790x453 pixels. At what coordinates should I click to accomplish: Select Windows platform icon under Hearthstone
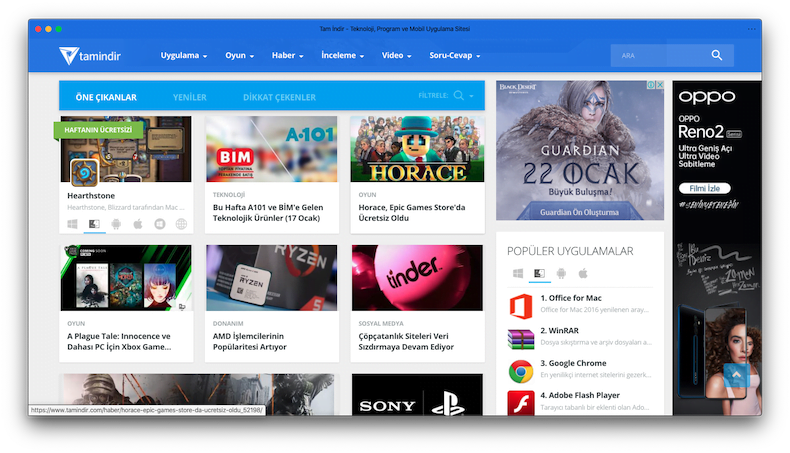[73, 224]
